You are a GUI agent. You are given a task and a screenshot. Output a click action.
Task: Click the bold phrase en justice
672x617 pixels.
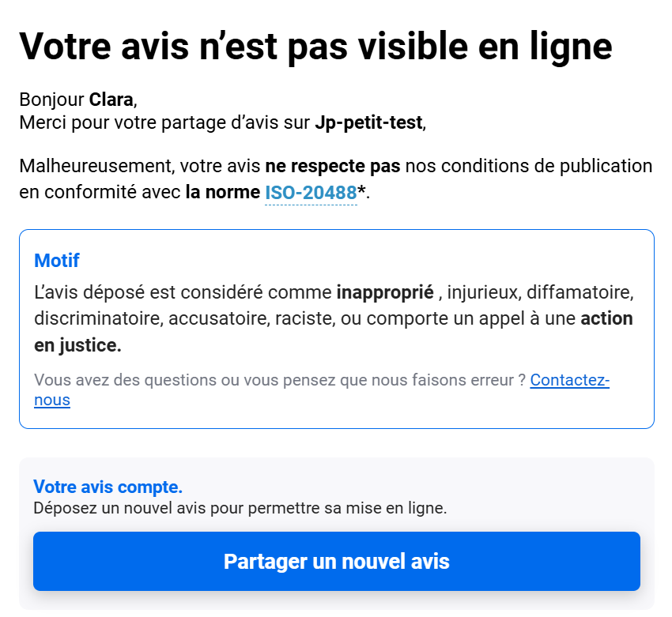point(77,346)
